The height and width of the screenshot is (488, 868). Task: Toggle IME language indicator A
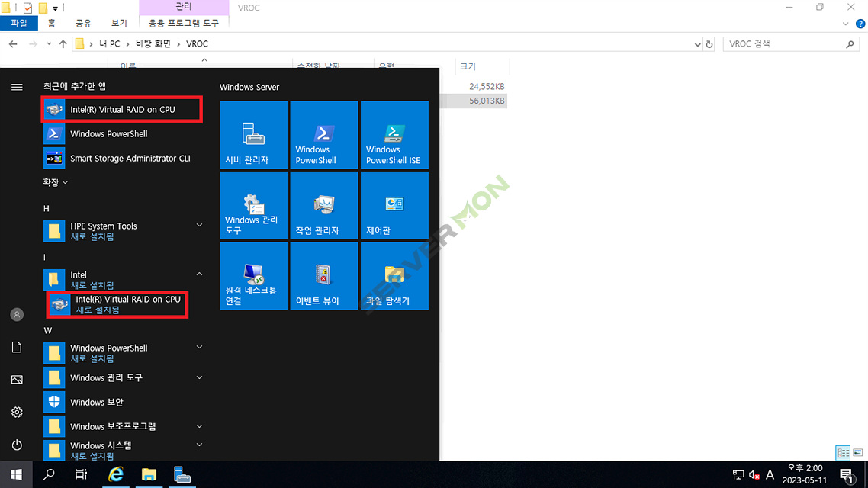[x=770, y=475]
